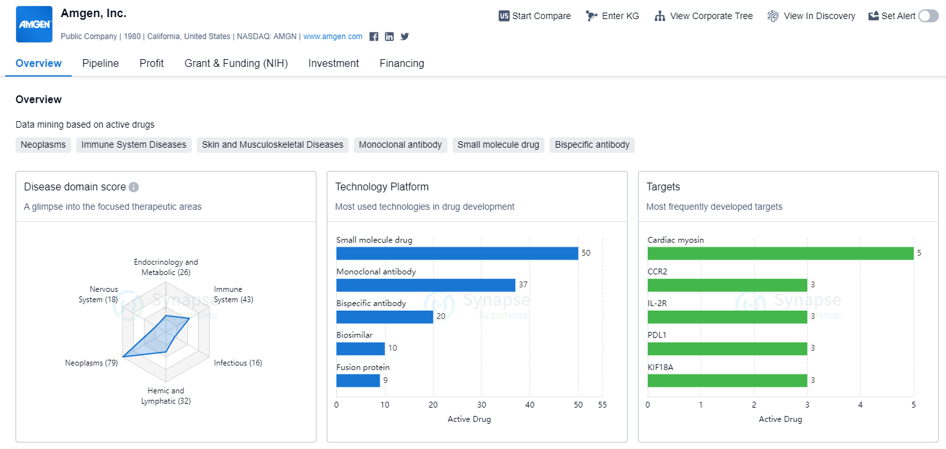Open the Financing tab
The width and height of the screenshot is (946, 449).
[x=402, y=63]
